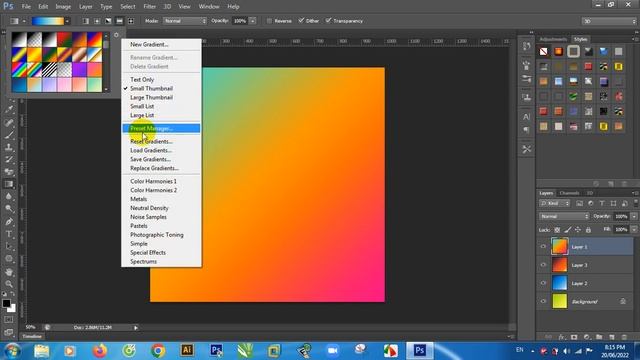Screen dimensions: 640x360
Task: Toggle the Dither checkbox
Action: [x=301, y=20]
